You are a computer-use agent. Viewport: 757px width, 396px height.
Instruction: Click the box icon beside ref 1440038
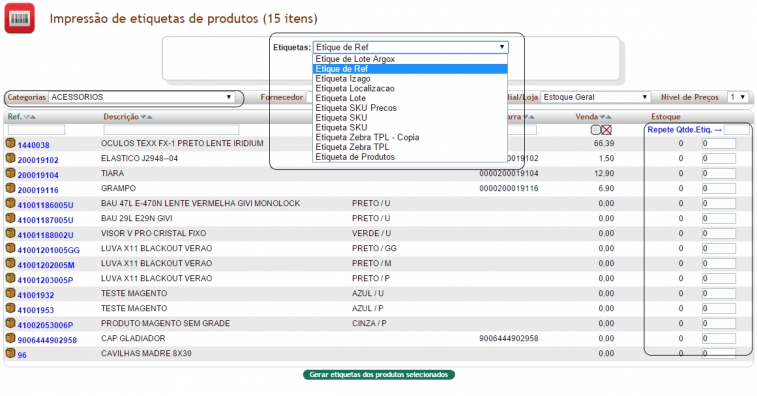point(11,143)
